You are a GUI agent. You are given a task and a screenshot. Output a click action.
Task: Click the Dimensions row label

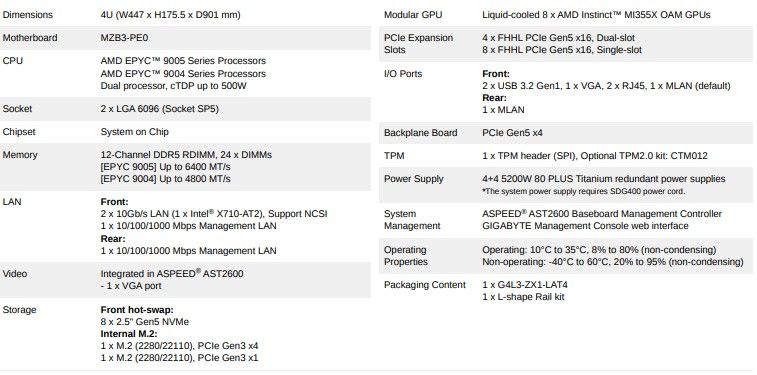28,14
